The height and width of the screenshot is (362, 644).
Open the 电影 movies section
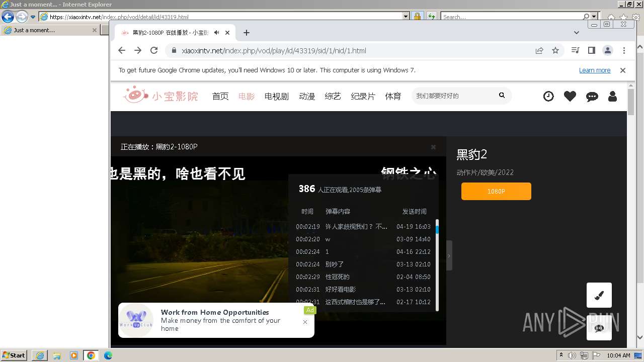(247, 96)
